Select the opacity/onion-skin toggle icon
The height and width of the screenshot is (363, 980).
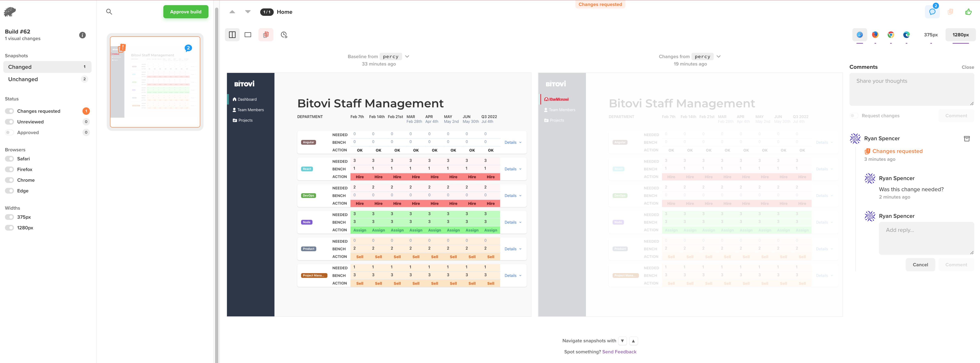(x=266, y=34)
